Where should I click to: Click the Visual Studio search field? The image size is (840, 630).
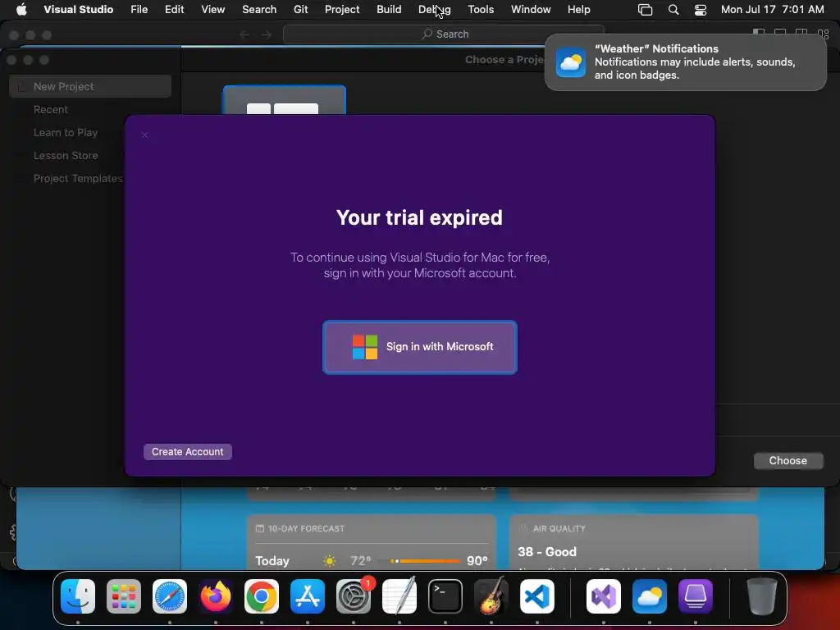point(444,34)
